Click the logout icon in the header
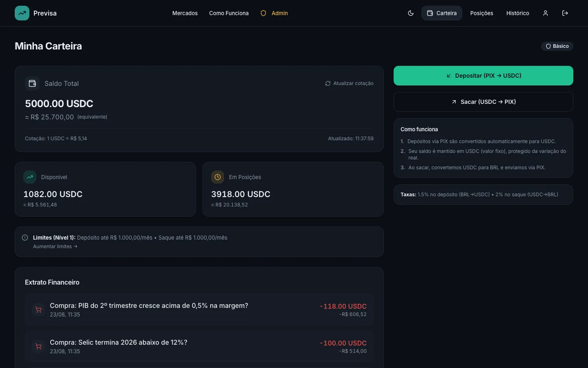 [565, 13]
